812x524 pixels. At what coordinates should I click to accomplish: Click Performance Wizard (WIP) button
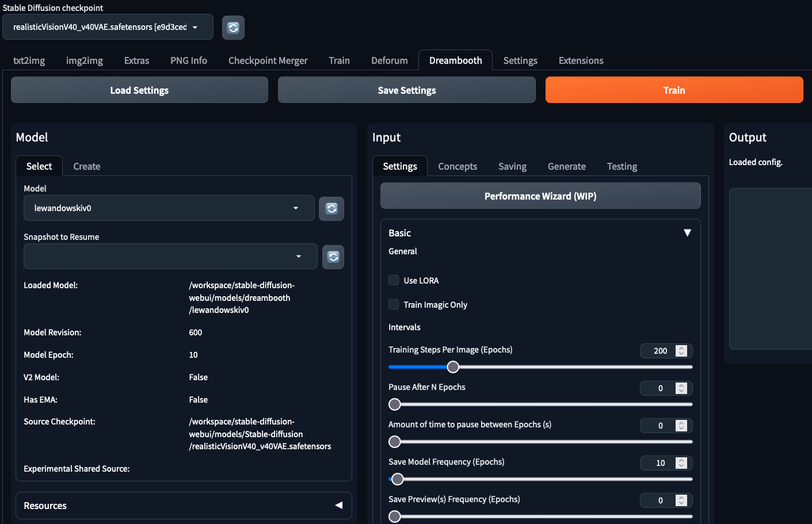540,196
